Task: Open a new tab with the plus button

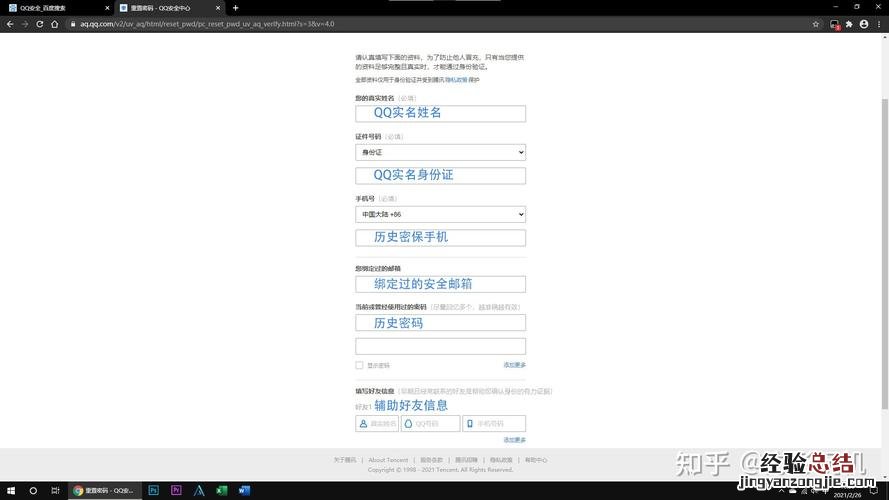Action: point(235,8)
